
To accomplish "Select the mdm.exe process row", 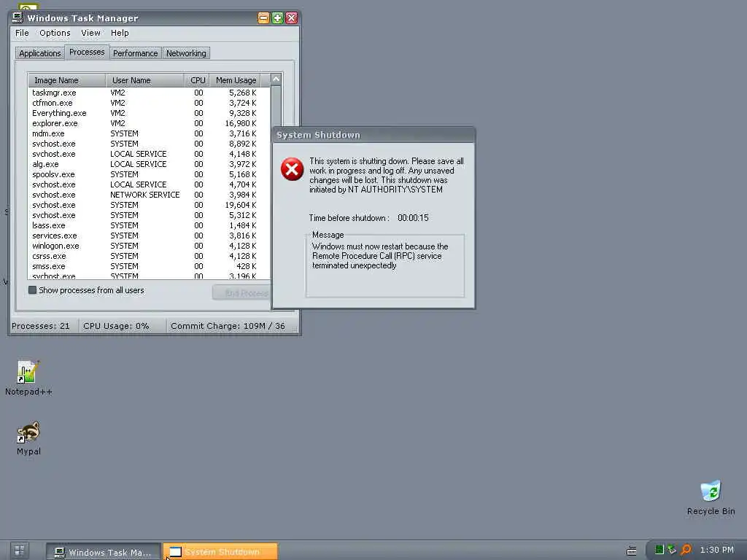I will pos(149,133).
